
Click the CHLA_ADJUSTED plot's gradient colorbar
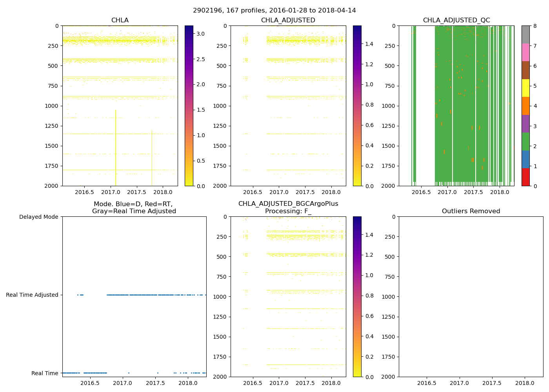pos(357,106)
